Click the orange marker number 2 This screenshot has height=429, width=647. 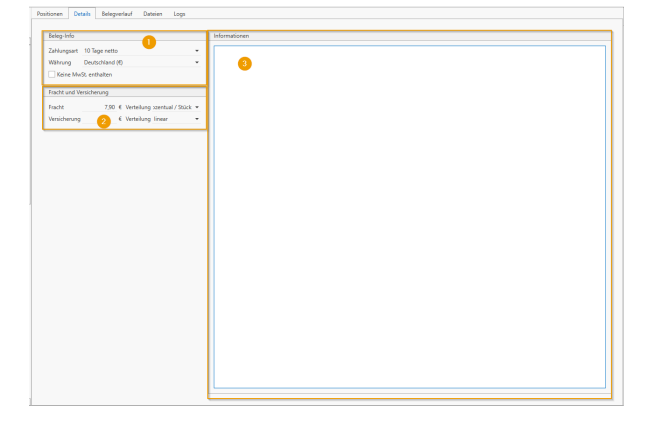pyautogui.click(x=103, y=121)
